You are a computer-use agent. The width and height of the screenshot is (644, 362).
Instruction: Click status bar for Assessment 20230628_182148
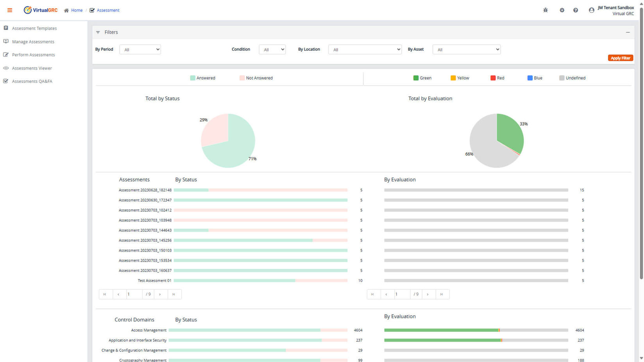pos(261,190)
